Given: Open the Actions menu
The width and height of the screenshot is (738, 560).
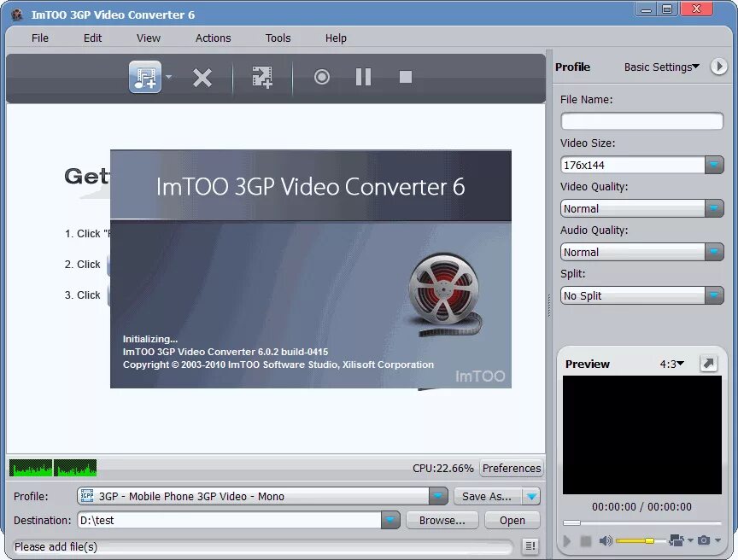Looking at the screenshot, I should click(x=212, y=38).
